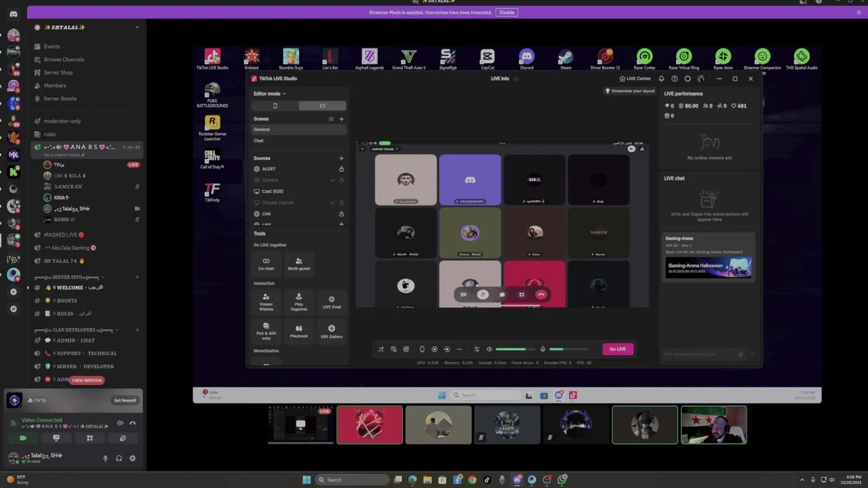868x488 pixels.
Task: Click Streamline your layout tip
Action: (631, 91)
